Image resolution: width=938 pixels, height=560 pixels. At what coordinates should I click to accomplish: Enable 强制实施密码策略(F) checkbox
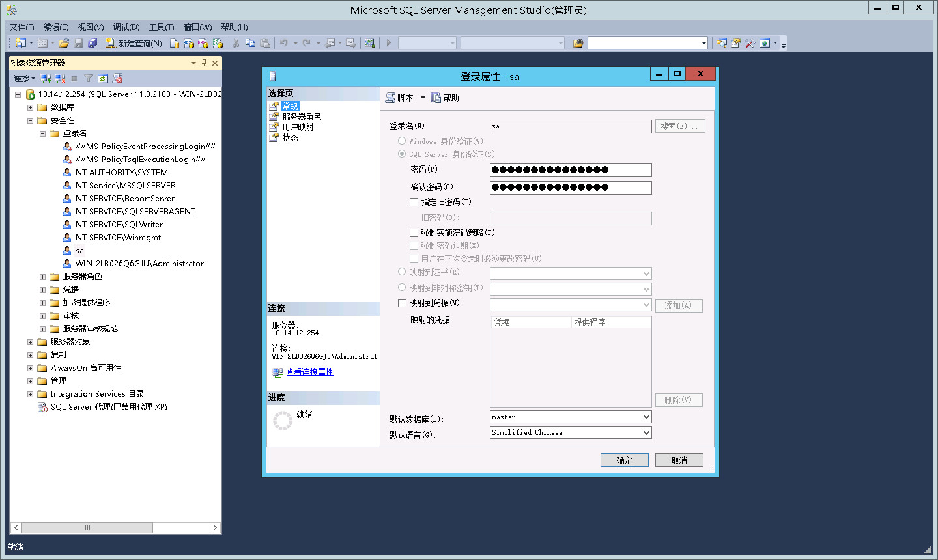[414, 232]
